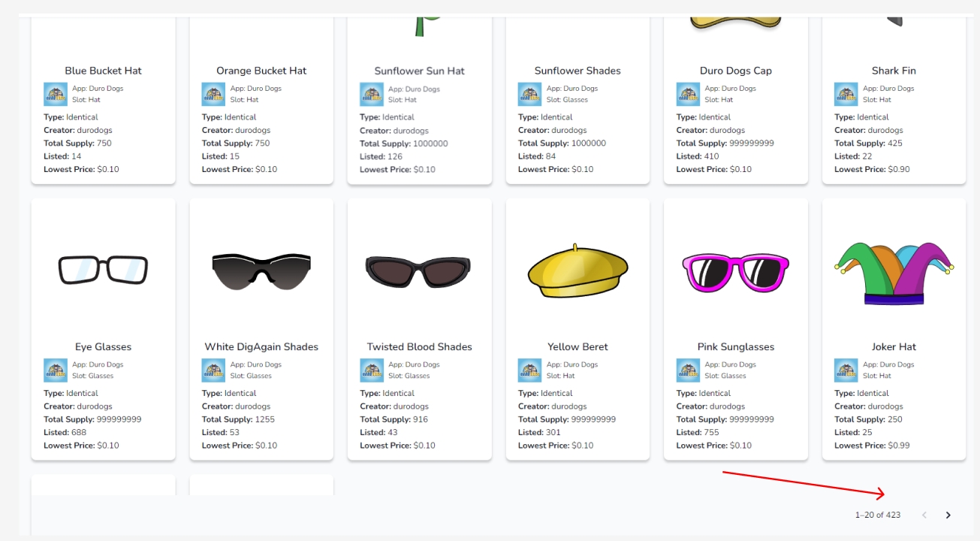Click Total Supply 425 on Shark Fin
The height and width of the screenshot is (541, 980).
tap(868, 143)
